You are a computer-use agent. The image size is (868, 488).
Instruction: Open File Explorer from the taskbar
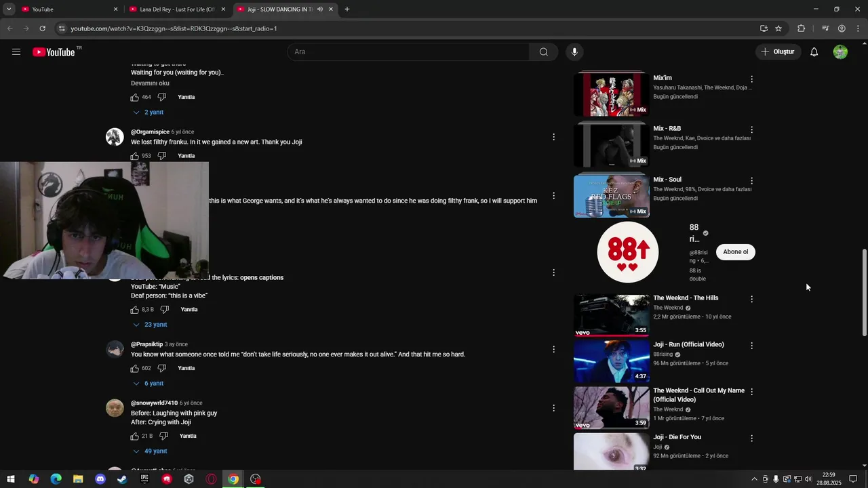(78, 479)
